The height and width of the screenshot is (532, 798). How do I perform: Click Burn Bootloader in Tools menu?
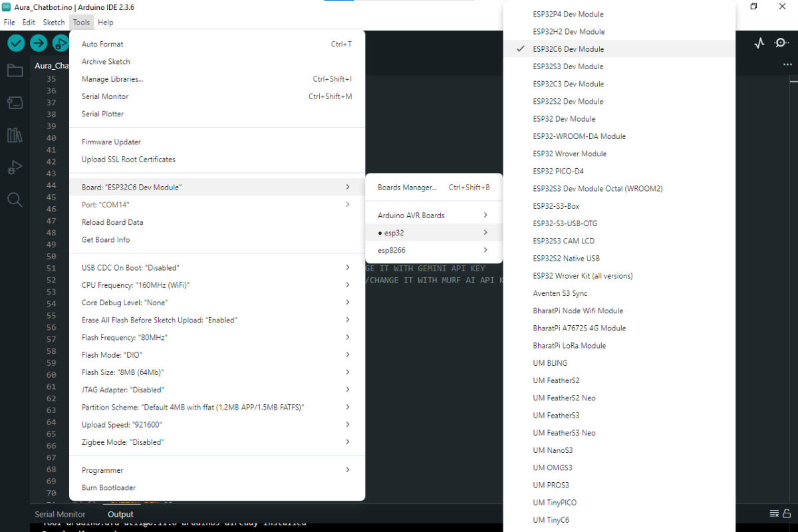108,488
